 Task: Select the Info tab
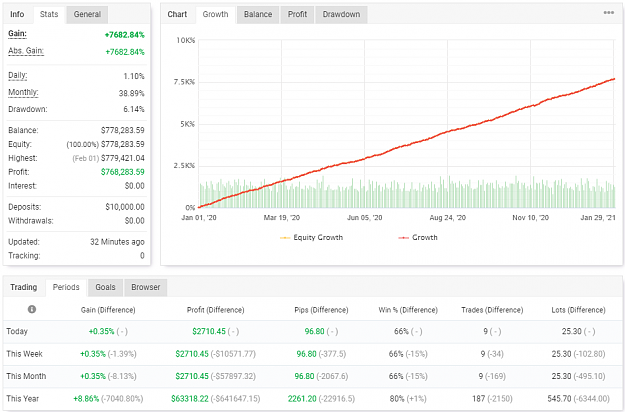(x=17, y=14)
